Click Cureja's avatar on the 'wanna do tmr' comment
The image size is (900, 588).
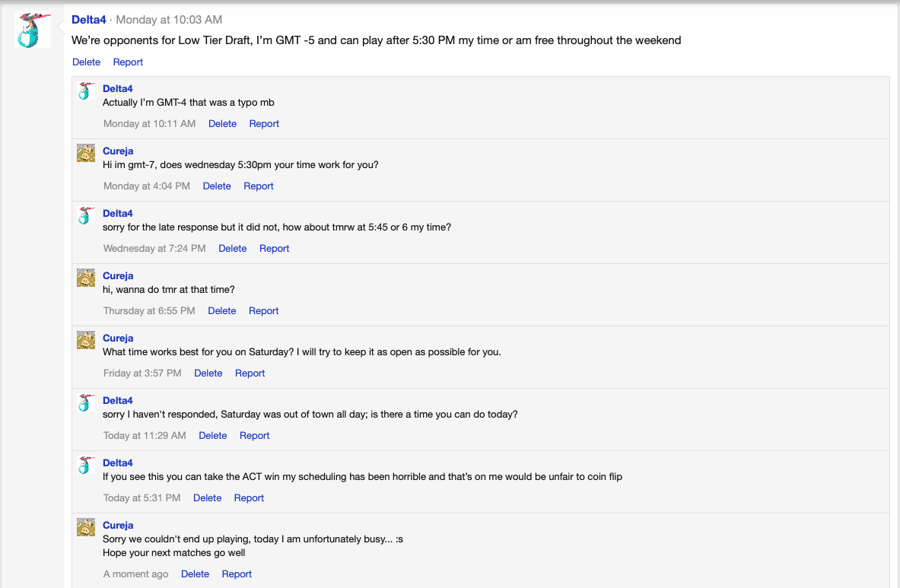(86, 278)
